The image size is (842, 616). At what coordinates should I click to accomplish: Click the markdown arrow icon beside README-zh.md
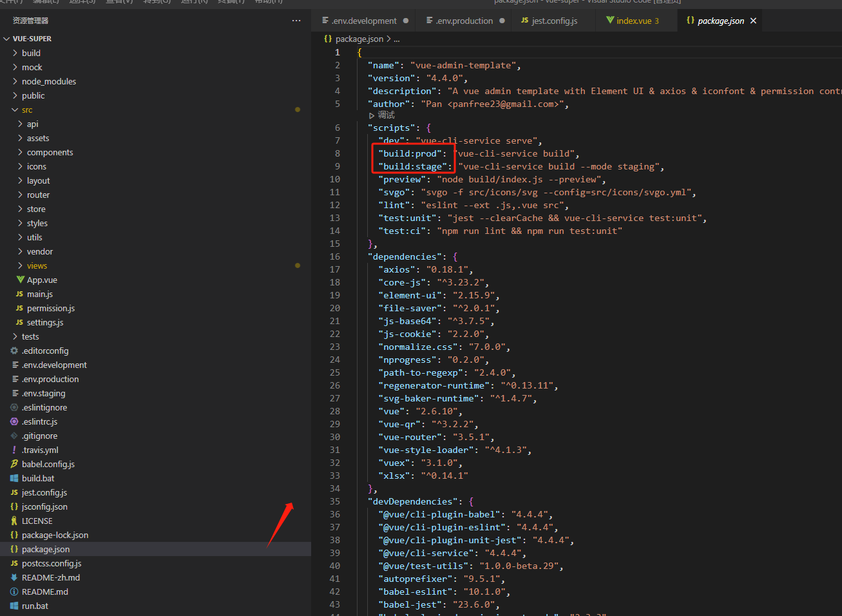[14, 577]
